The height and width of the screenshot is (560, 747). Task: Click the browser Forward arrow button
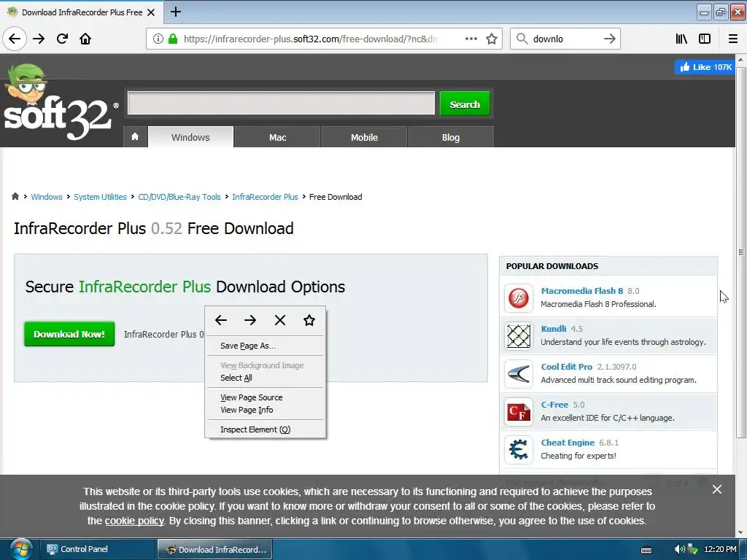tap(39, 39)
